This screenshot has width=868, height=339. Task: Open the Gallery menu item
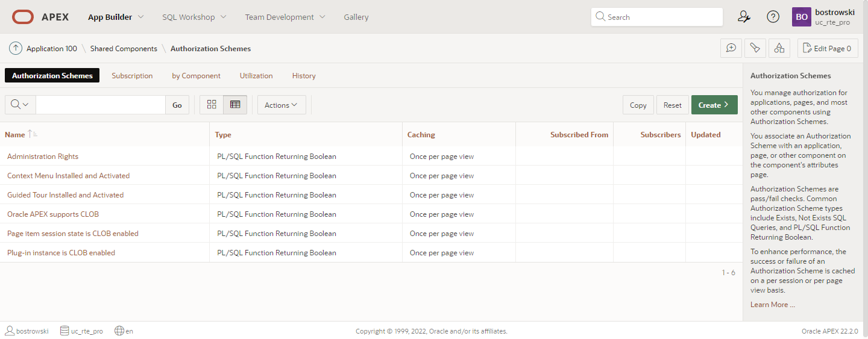click(356, 17)
